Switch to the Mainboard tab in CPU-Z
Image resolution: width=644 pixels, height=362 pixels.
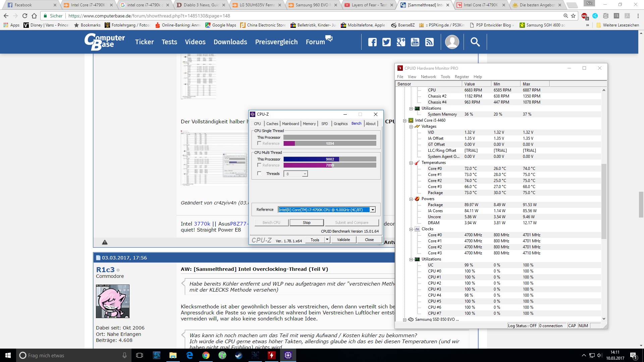point(290,124)
